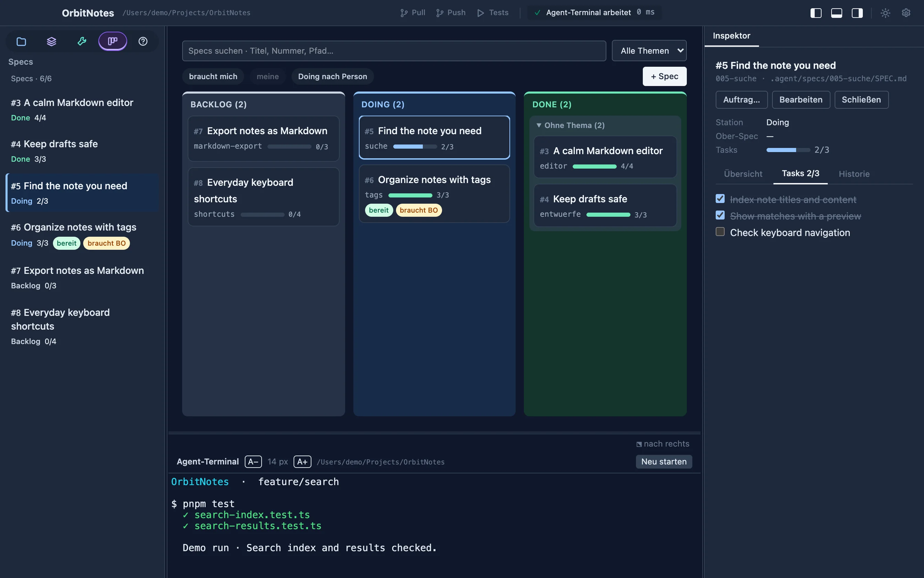The height and width of the screenshot is (578, 924).
Task: Open the help question mark icon
Action: point(143,41)
